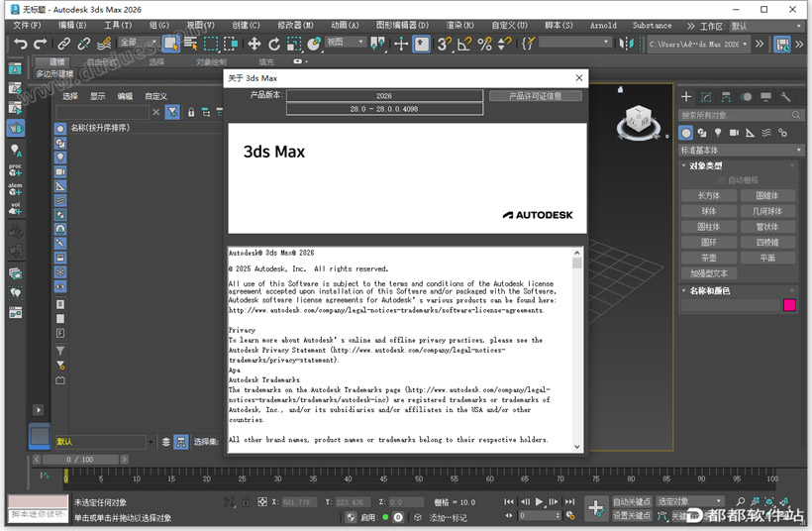Open the 渲染(R) menu
The height and width of the screenshot is (531, 812).
tap(459, 26)
